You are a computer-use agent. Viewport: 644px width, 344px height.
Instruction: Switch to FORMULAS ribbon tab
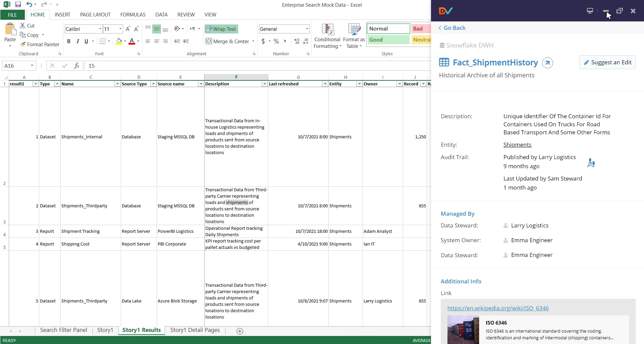133,15
